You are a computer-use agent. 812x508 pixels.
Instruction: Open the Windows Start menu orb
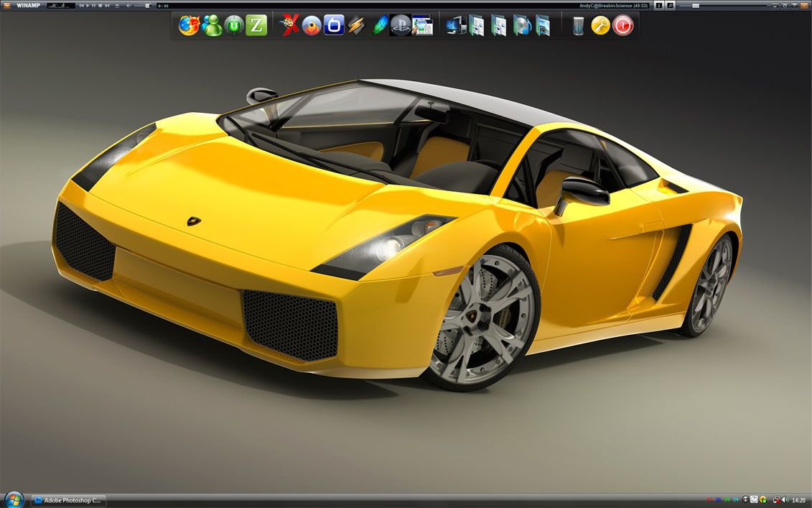coord(14,500)
